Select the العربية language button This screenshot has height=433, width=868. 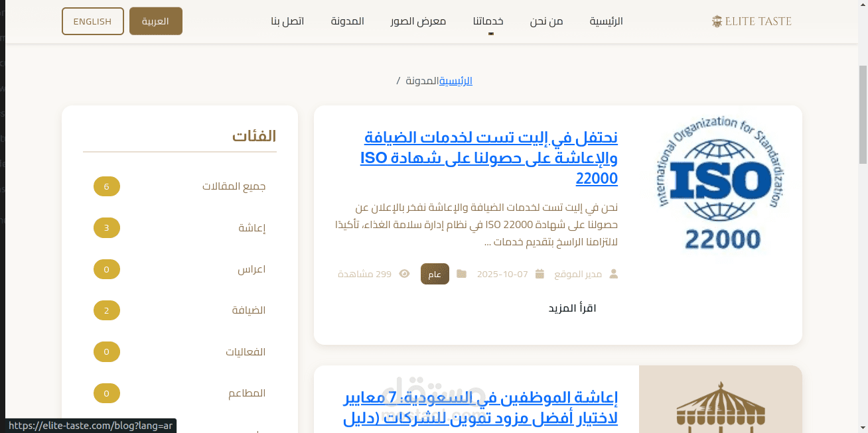click(156, 21)
